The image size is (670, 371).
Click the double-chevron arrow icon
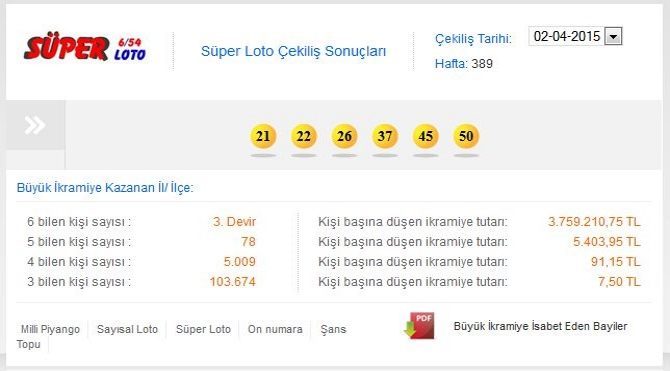(35, 125)
